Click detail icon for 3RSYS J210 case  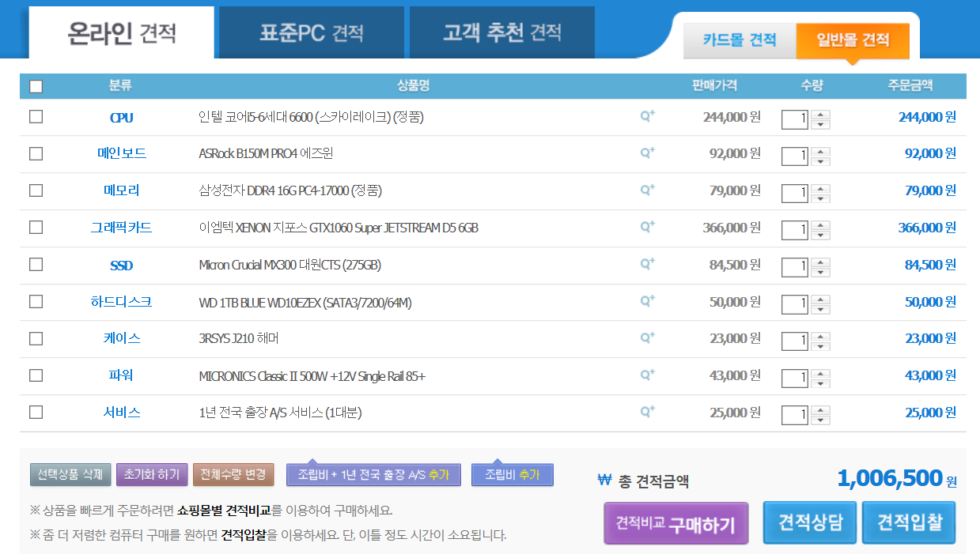point(647,337)
